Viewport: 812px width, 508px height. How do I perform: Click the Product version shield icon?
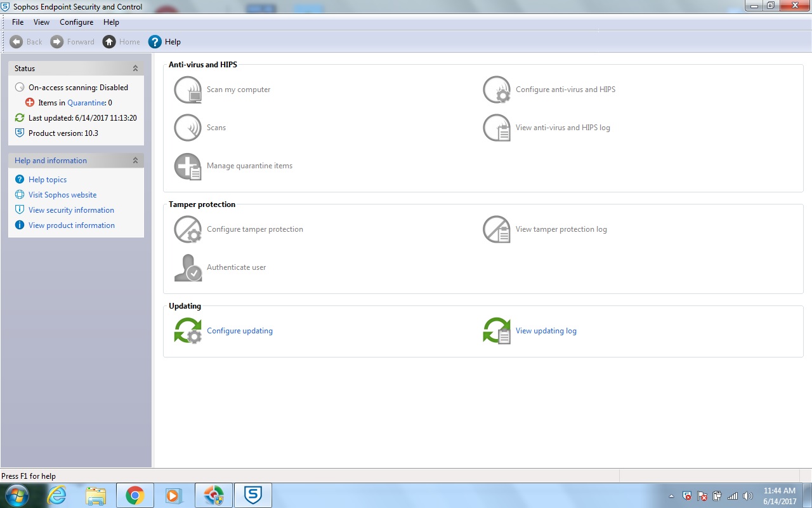coord(20,133)
